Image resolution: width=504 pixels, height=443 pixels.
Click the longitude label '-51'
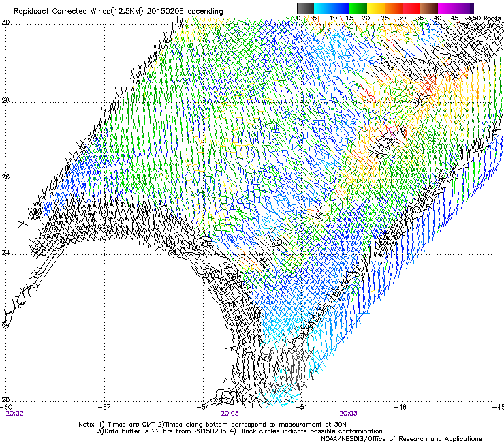tap(301, 407)
